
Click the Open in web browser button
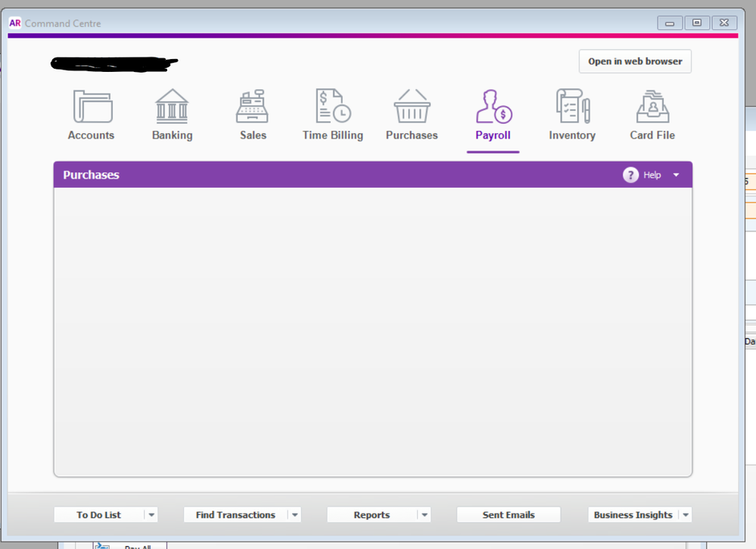click(635, 61)
